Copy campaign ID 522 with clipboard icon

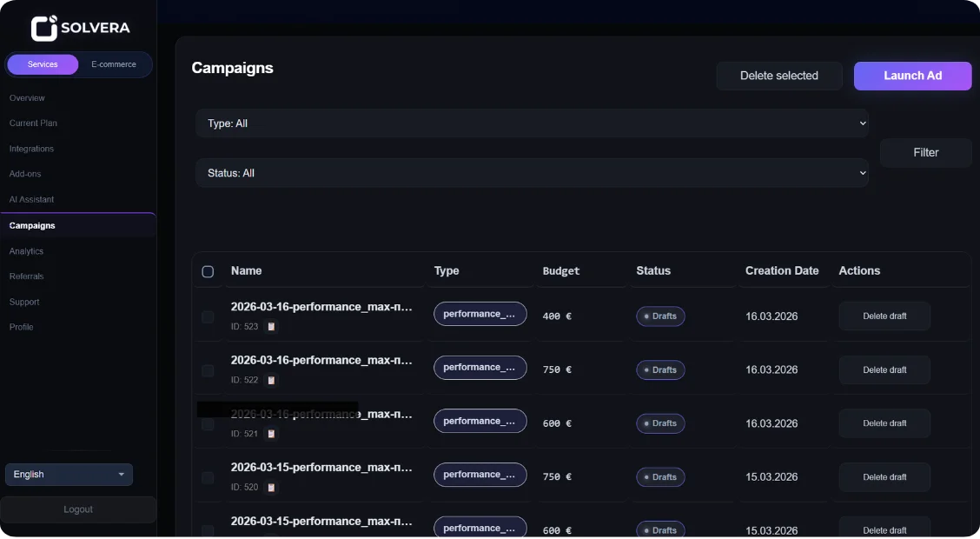pos(271,380)
